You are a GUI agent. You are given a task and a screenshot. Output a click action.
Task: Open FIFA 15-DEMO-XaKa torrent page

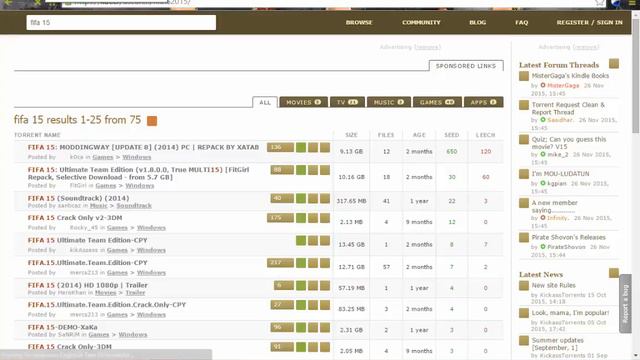tap(62, 327)
